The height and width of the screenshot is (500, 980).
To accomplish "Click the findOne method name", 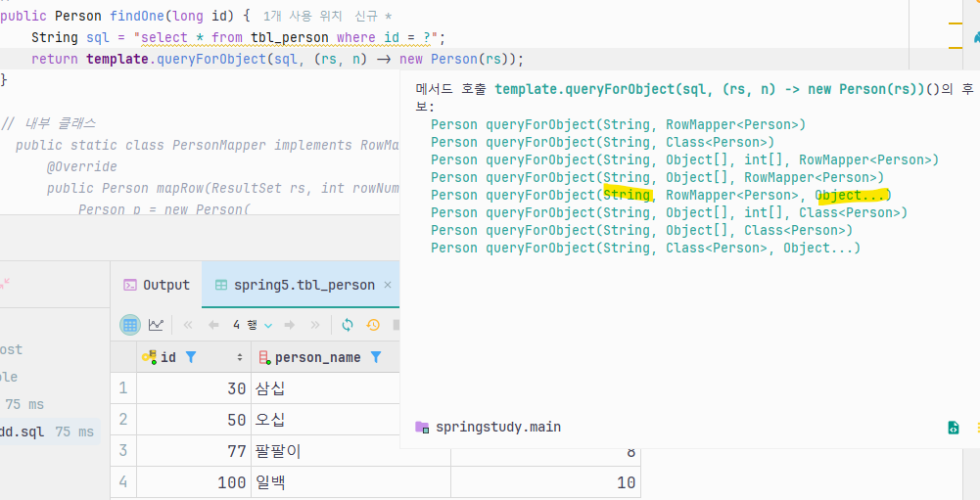I will pos(137,17).
